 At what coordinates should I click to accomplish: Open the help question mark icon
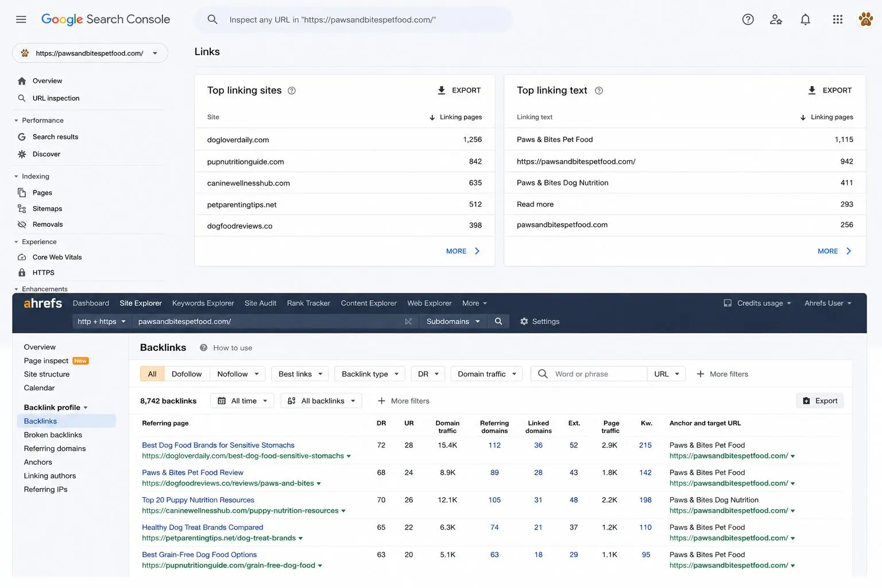tap(748, 20)
